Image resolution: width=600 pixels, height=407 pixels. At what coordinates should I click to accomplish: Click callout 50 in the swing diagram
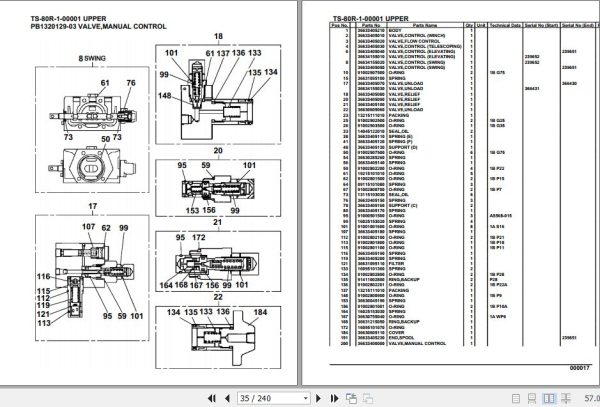pyautogui.click(x=106, y=139)
